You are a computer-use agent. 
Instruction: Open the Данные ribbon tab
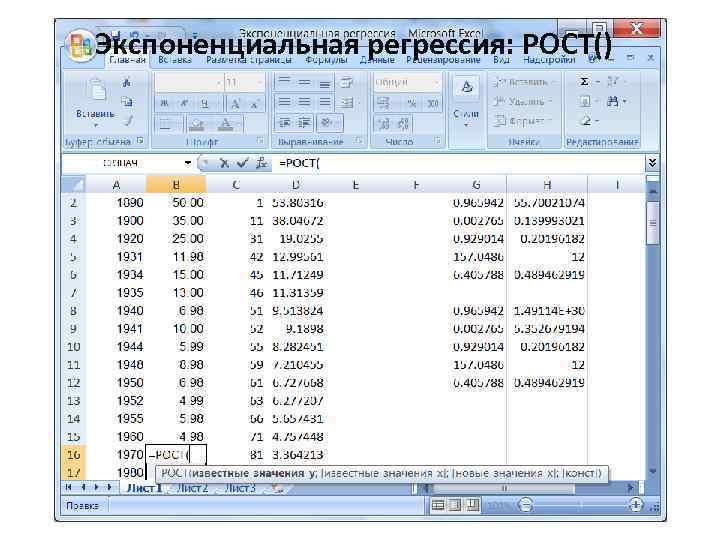pyautogui.click(x=377, y=60)
